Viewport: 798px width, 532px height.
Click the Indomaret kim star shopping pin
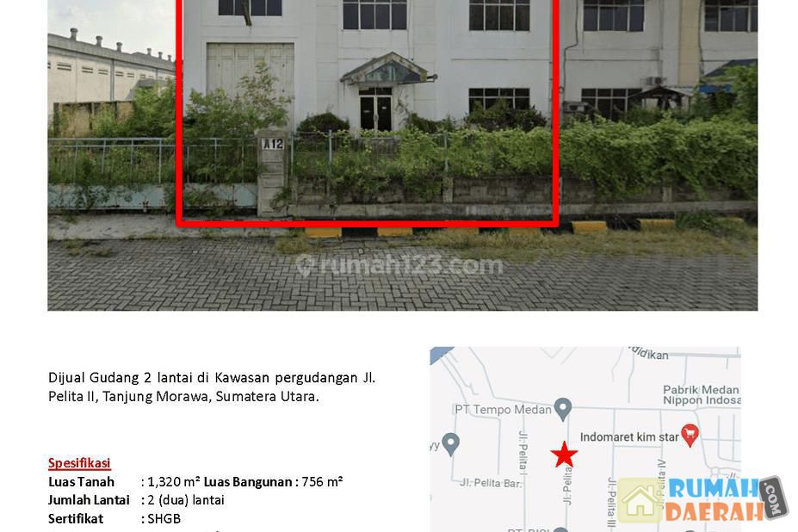tap(690, 436)
